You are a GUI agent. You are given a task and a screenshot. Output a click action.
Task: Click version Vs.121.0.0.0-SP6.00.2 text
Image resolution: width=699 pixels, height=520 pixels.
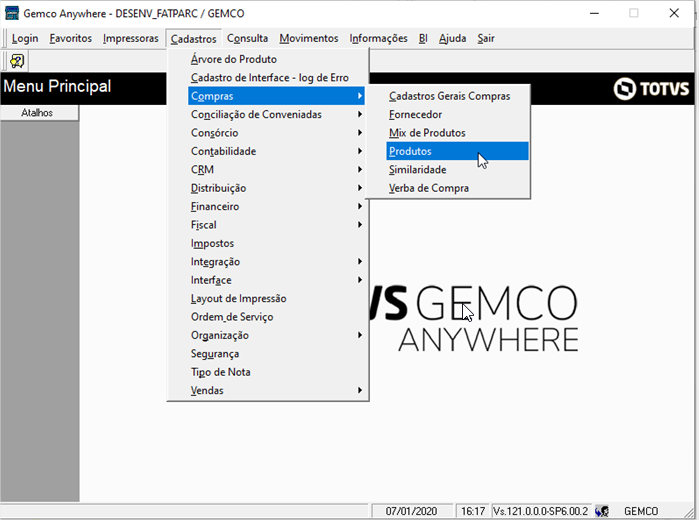click(x=540, y=511)
